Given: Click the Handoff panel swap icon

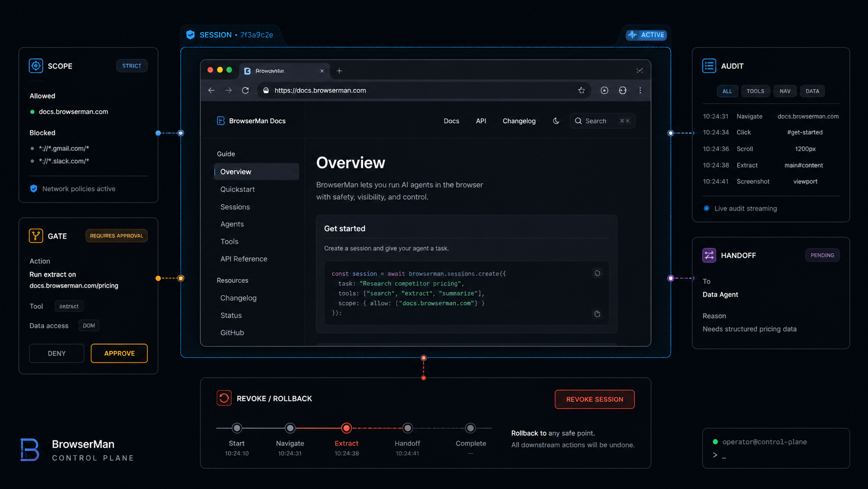Looking at the screenshot, I should [x=709, y=255].
